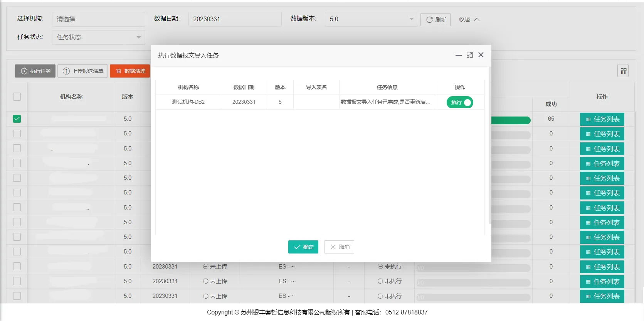This screenshot has width=644, height=321.
Task: Confirm with the 确定 button
Action: pos(303,247)
